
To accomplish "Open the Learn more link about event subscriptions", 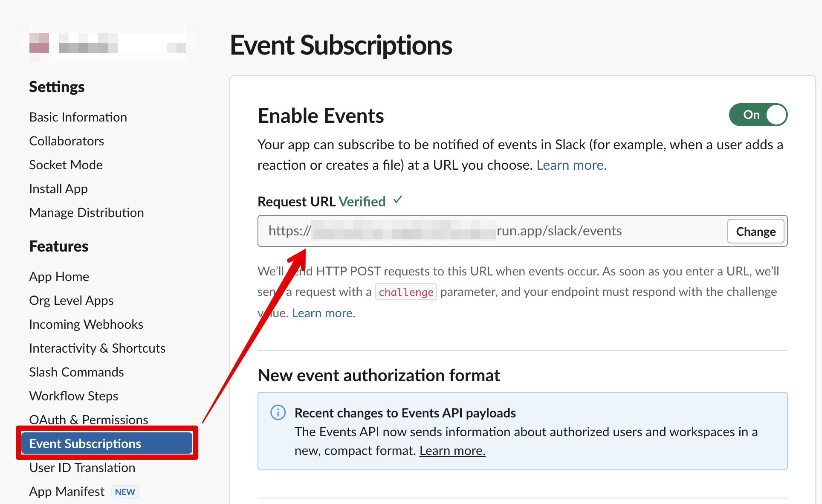I will (x=571, y=165).
